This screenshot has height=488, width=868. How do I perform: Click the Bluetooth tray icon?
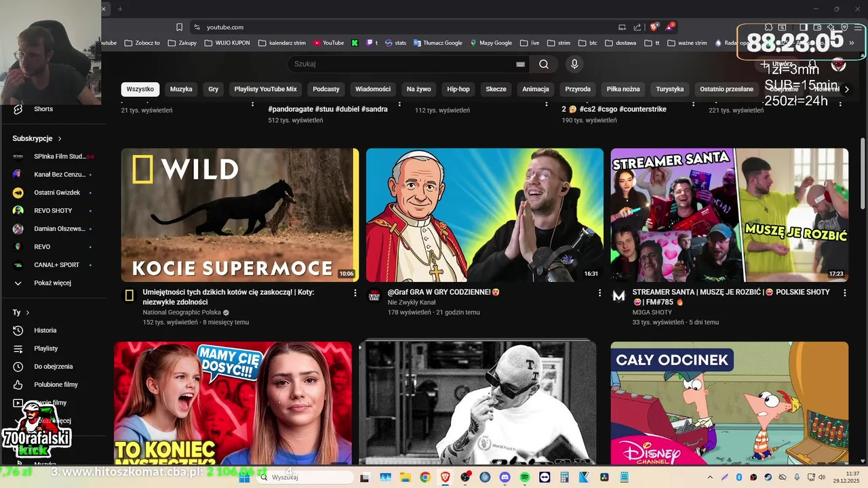point(739,477)
